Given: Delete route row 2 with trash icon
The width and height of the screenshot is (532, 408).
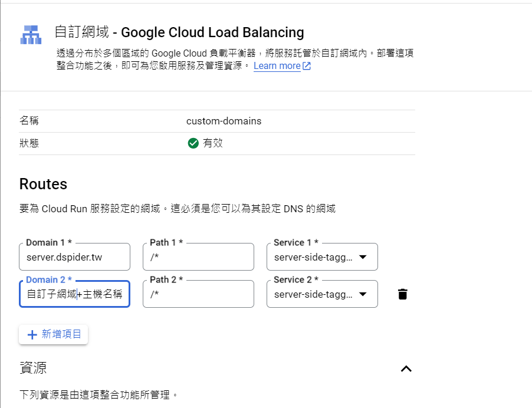Looking at the screenshot, I should tap(403, 294).
